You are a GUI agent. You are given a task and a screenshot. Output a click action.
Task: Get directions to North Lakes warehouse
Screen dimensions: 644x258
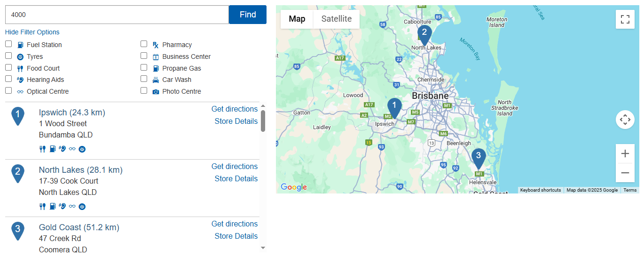point(235,166)
